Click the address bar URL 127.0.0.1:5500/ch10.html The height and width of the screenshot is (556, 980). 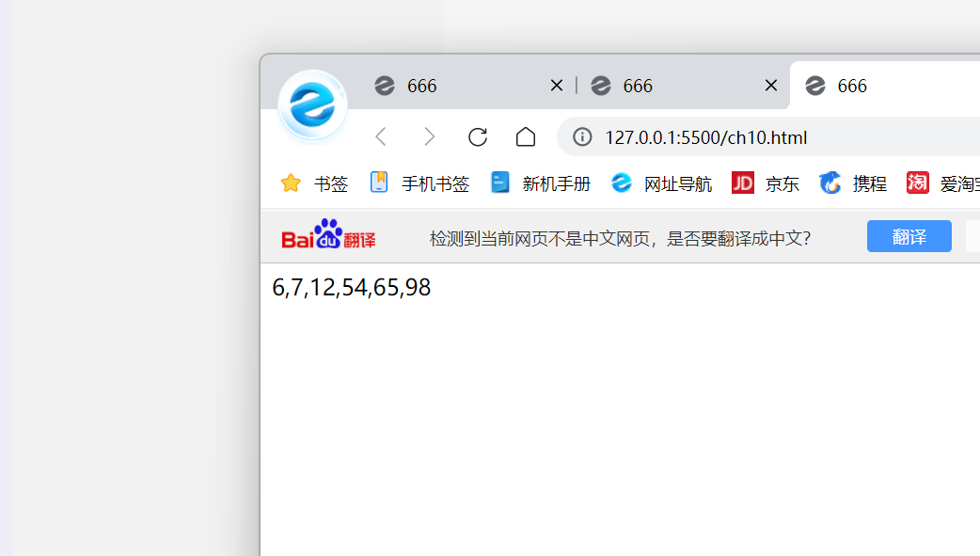(x=705, y=137)
